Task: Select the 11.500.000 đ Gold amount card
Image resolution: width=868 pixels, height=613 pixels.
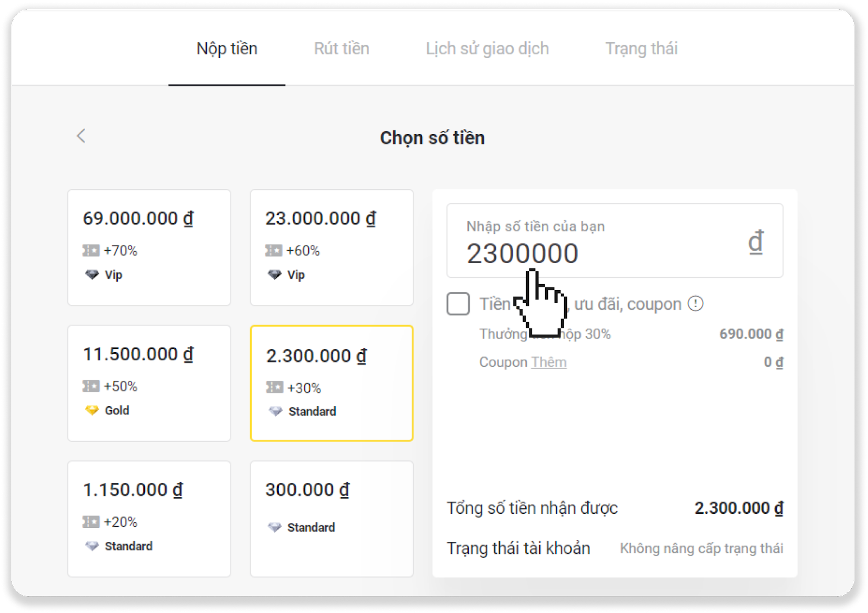Action: click(149, 383)
